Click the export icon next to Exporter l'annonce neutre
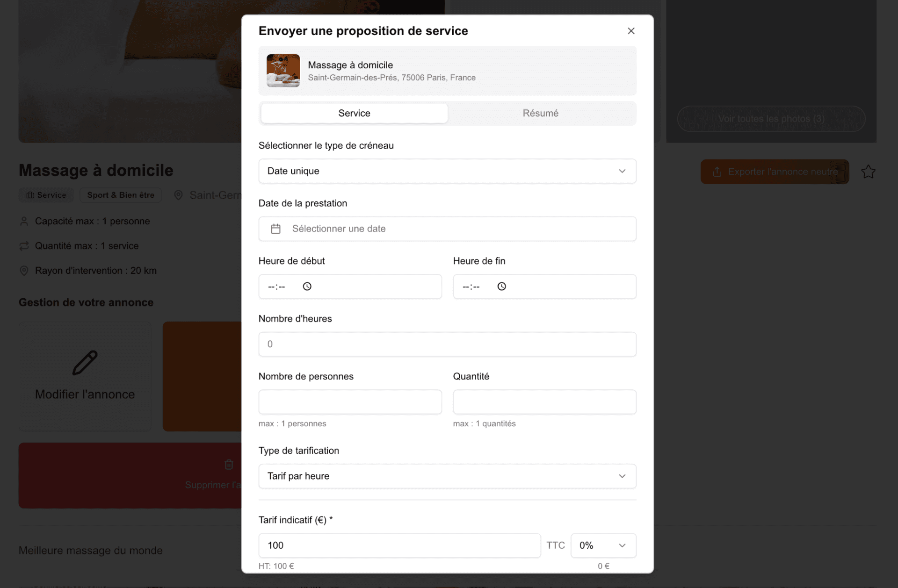This screenshot has width=898, height=588. (717, 172)
